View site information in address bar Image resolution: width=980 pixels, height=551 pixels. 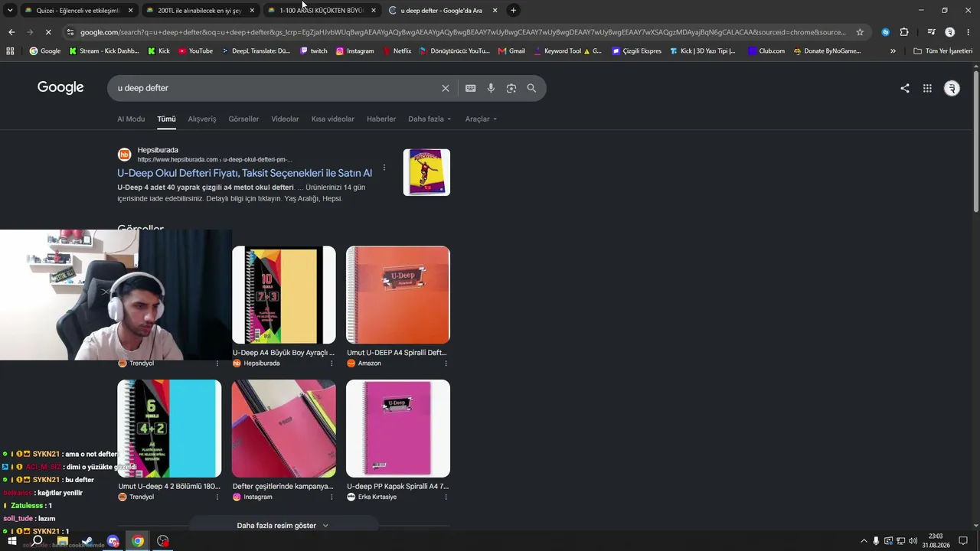tap(70, 32)
